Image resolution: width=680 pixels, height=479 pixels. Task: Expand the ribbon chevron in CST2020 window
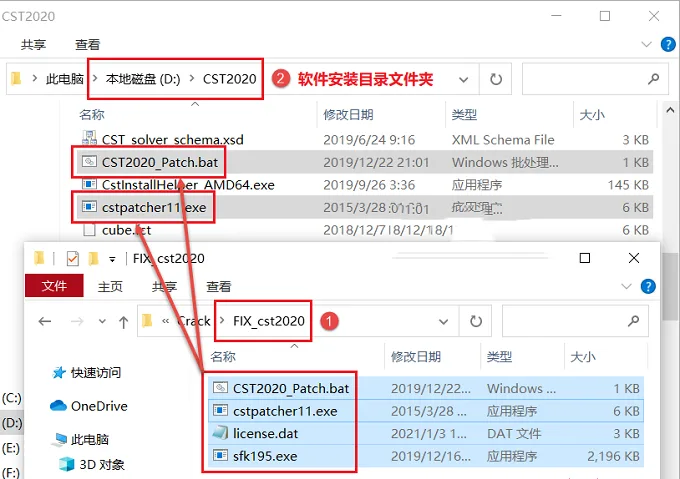[646, 44]
